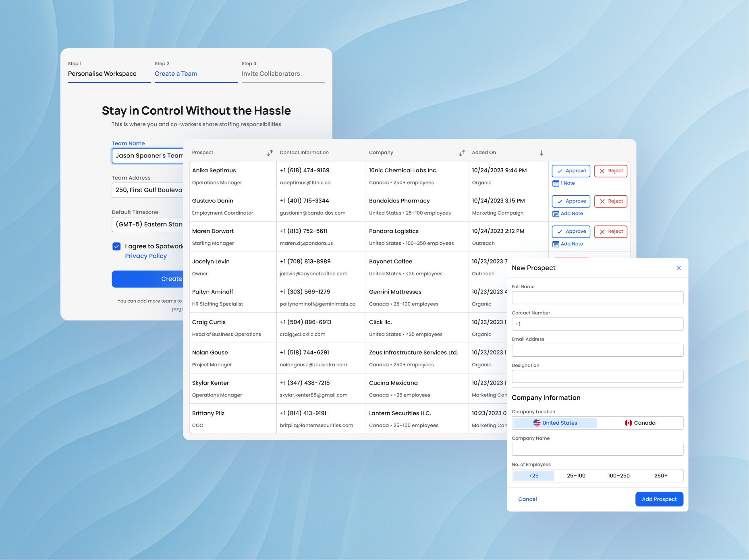Click prospect name Skylar Kenter

[x=210, y=383]
